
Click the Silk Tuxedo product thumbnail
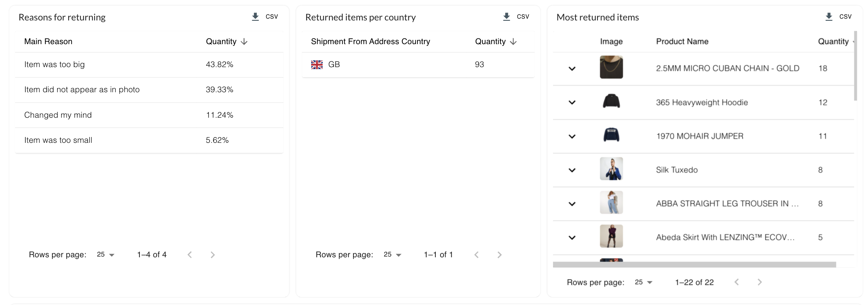click(611, 169)
